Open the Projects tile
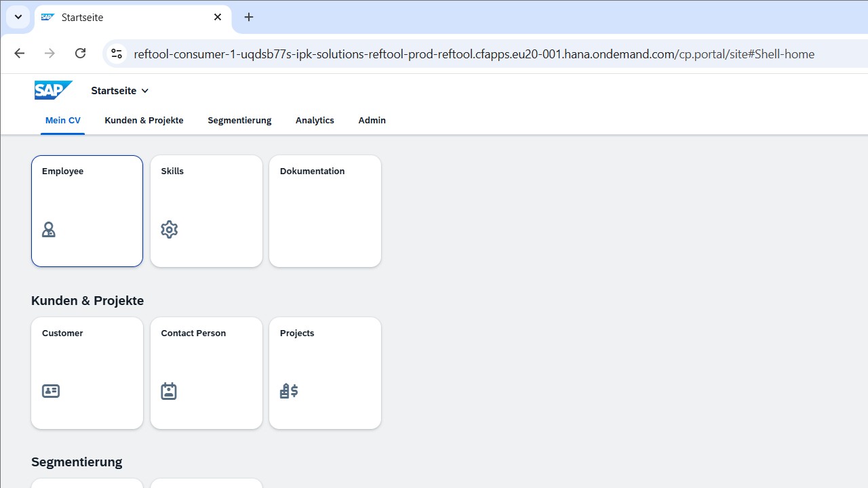This screenshot has height=488, width=868. [325, 373]
